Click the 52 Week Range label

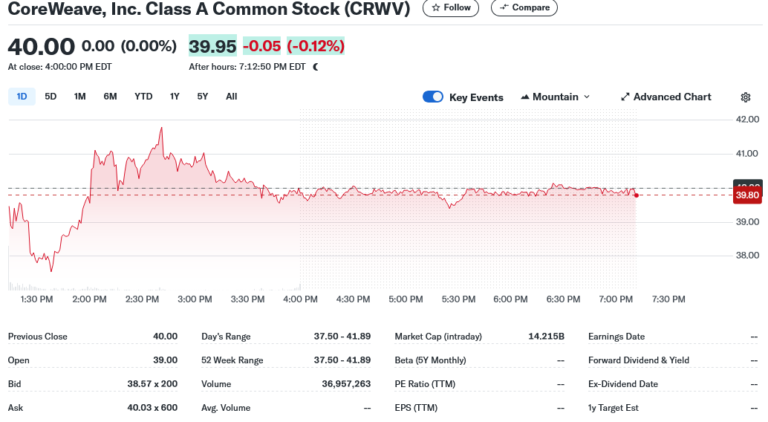[x=232, y=360]
